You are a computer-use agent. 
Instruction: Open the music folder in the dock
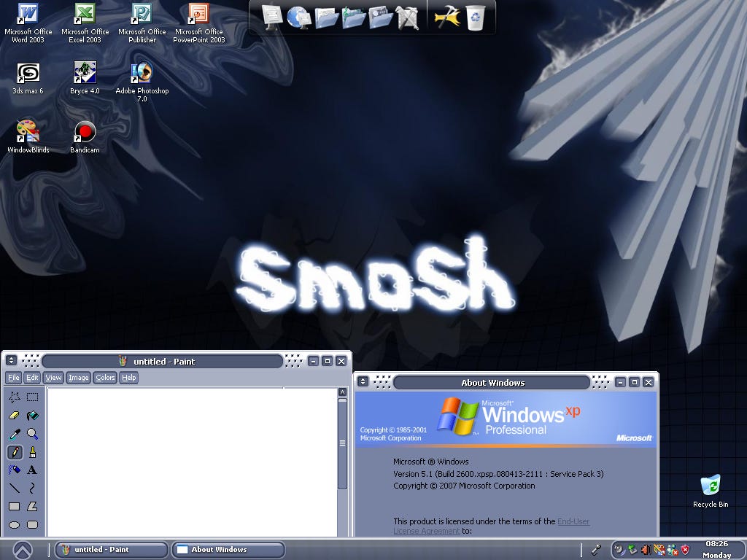[354, 17]
